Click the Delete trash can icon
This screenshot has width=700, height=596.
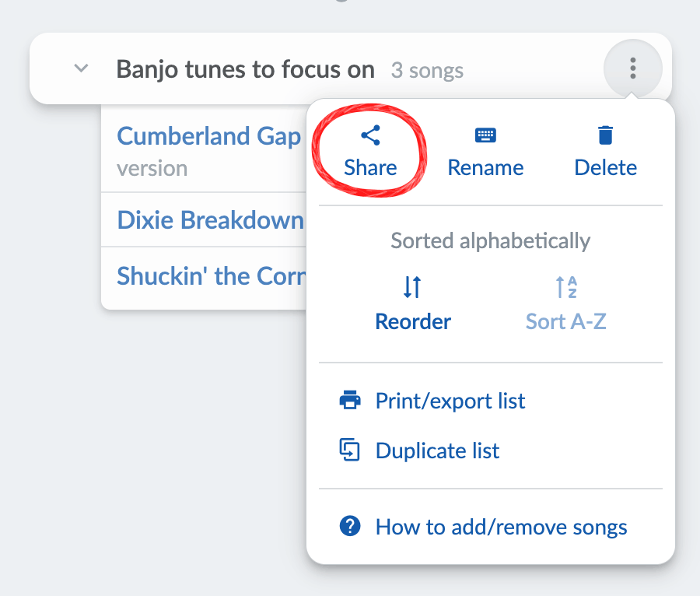coord(605,135)
